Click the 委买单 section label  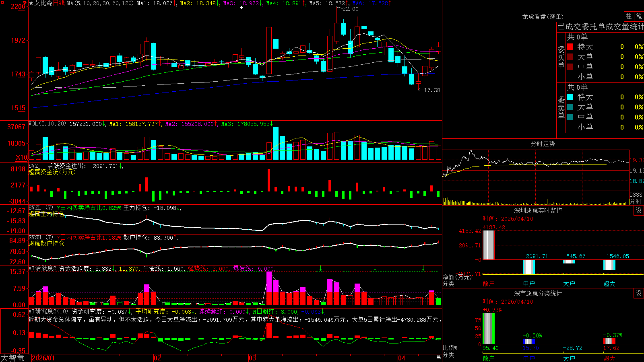point(561,57)
